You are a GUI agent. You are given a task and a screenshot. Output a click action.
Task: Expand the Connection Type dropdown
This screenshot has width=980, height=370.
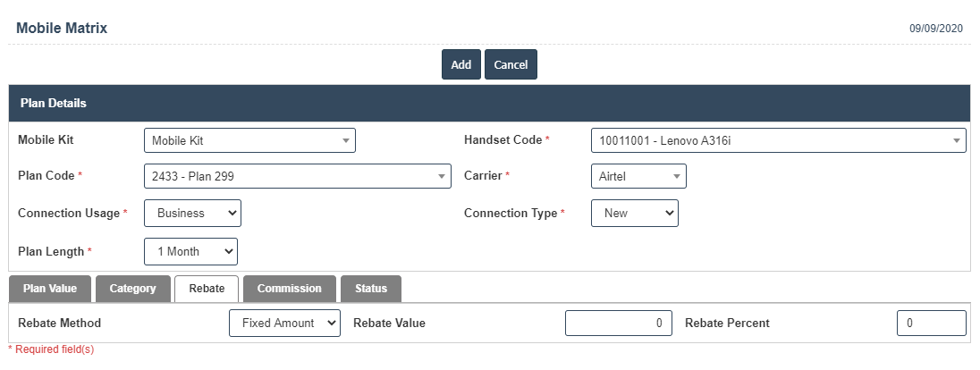[x=634, y=214]
